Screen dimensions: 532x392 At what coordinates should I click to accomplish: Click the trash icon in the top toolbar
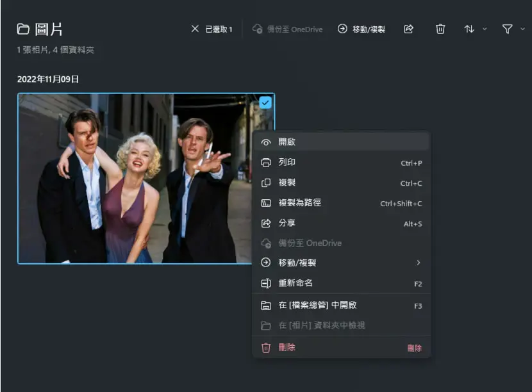pos(440,29)
